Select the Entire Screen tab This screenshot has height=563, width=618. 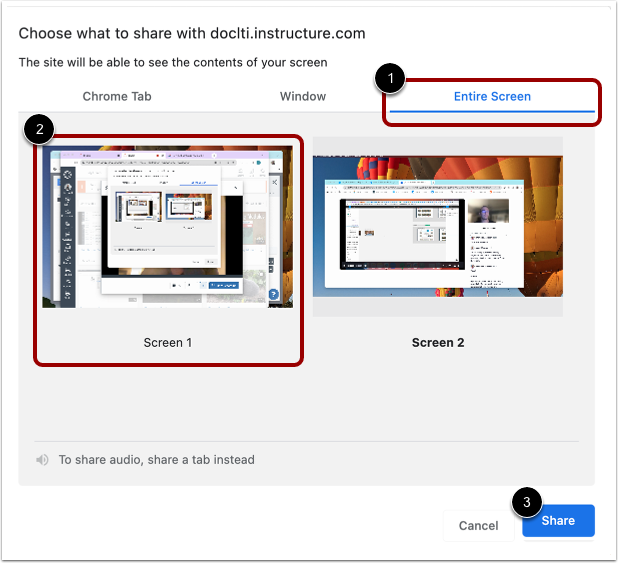492,96
